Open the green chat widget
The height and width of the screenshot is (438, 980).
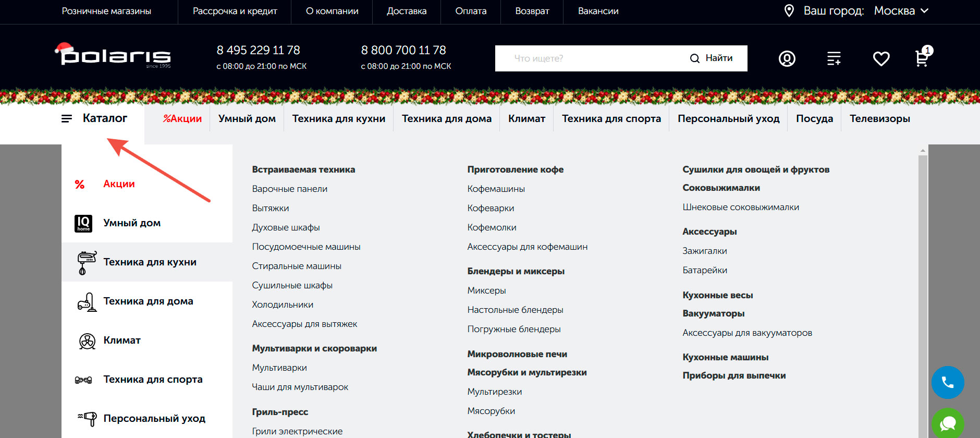pos(948,423)
